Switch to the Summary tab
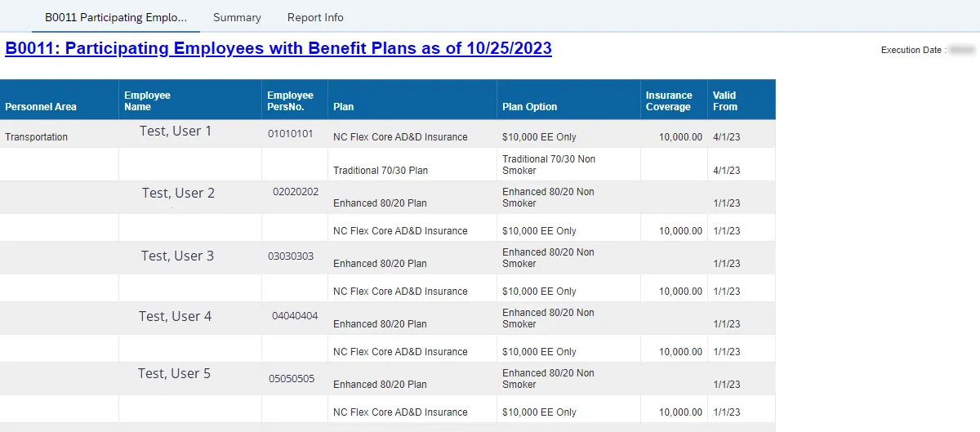Image resolution: width=980 pixels, height=432 pixels. (x=237, y=17)
